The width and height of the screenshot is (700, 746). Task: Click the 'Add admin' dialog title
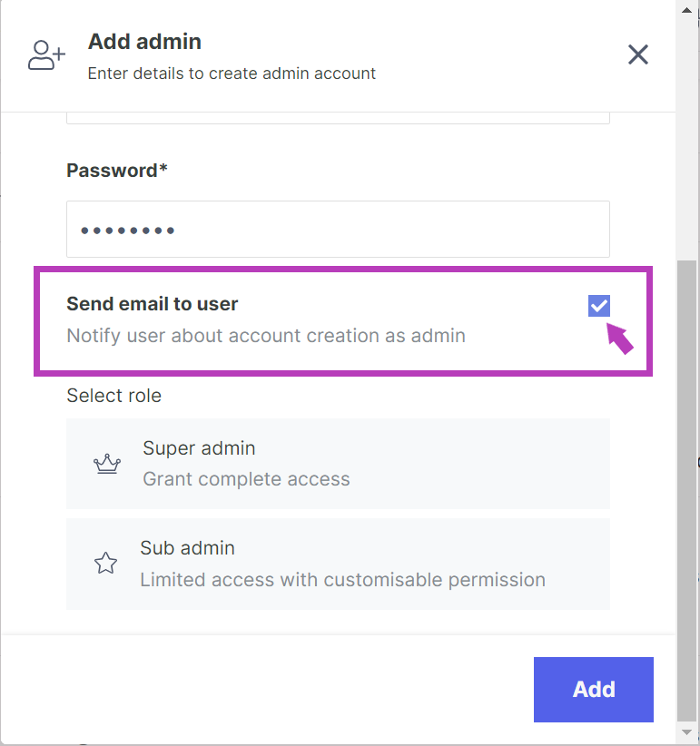[144, 42]
